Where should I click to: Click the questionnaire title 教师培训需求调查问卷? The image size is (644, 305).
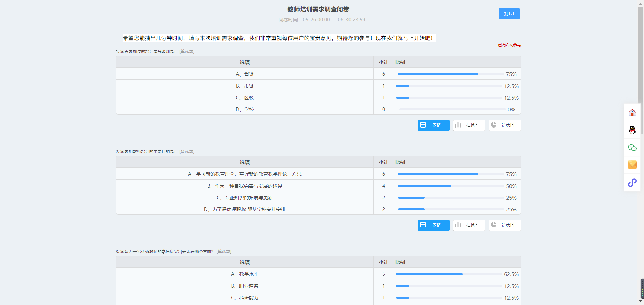click(x=318, y=9)
